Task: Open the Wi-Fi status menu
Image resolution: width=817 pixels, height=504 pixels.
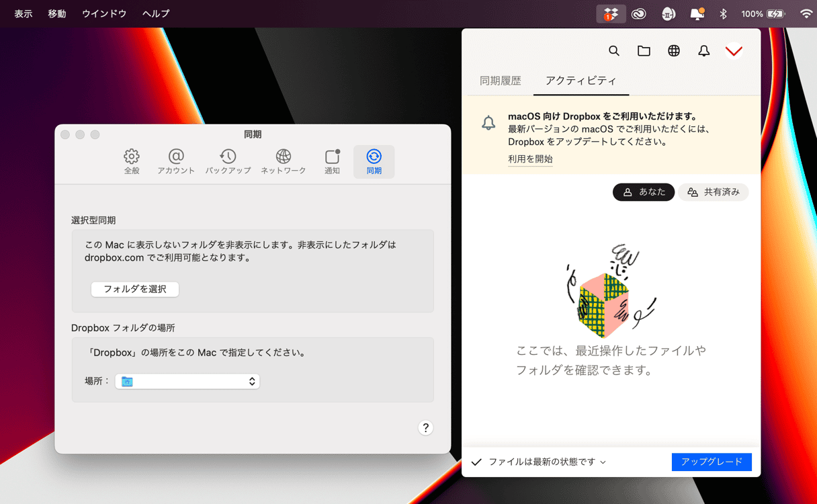Action: point(806,13)
